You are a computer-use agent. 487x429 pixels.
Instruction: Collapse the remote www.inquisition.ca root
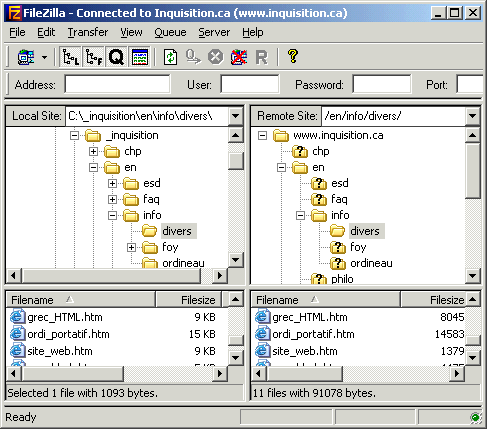[x=262, y=135]
